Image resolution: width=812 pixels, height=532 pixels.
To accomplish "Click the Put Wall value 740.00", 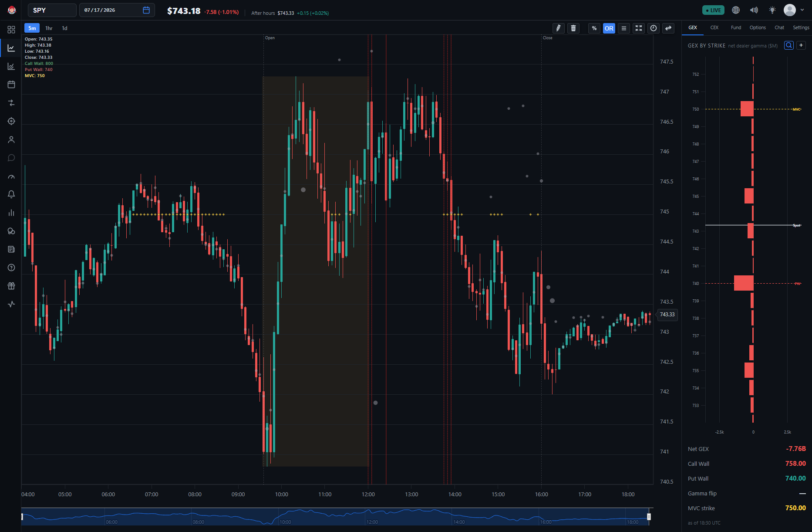I will pos(795,478).
